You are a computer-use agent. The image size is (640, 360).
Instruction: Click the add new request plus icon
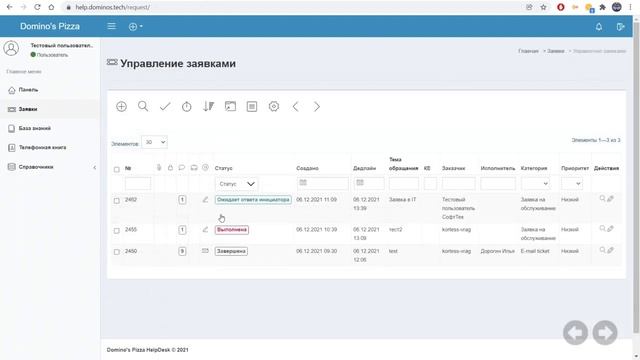(121, 107)
